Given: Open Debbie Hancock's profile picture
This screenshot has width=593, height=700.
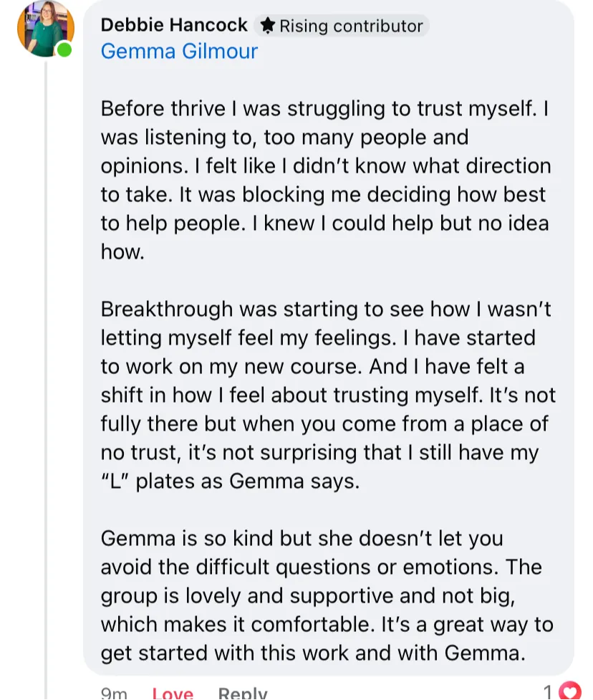Looking at the screenshot, I should click(x=45, y=29).
